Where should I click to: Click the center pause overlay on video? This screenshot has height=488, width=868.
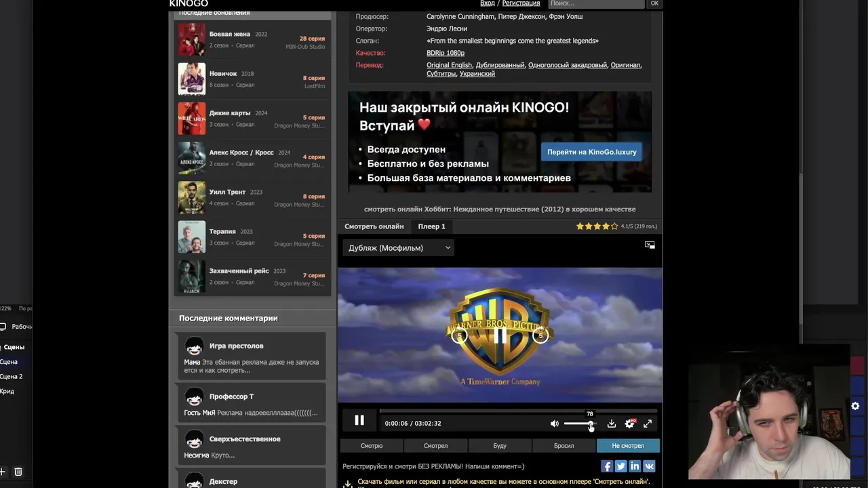point(500,335)
